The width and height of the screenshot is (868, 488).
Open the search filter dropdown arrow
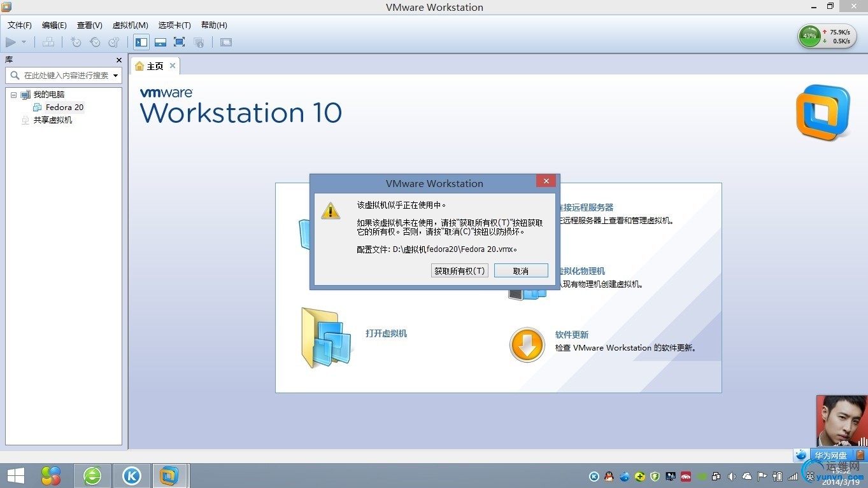pyautogui.click(x=117, y=75)
